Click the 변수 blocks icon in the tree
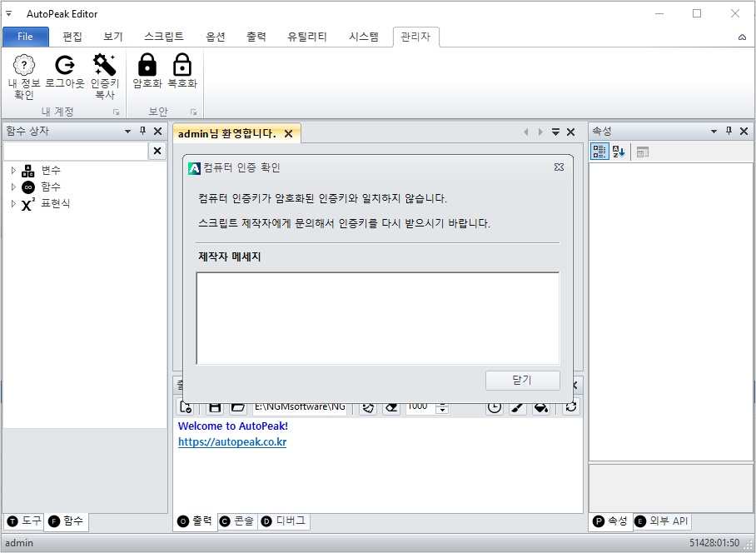 pyautogui.click(x=28, y=170)
